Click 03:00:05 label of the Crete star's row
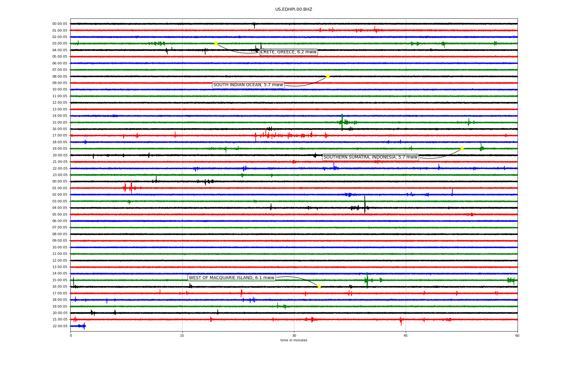 (60, 44)
